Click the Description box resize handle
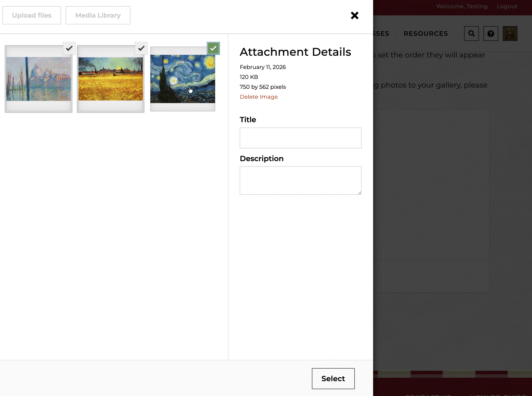This screenshot has height=396, width=532. [x=360, y=192]
